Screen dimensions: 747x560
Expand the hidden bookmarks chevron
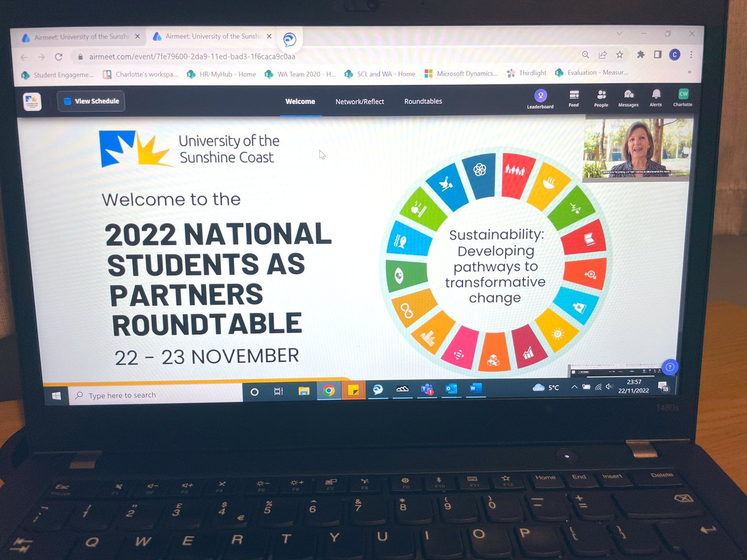tap(689, 72)
